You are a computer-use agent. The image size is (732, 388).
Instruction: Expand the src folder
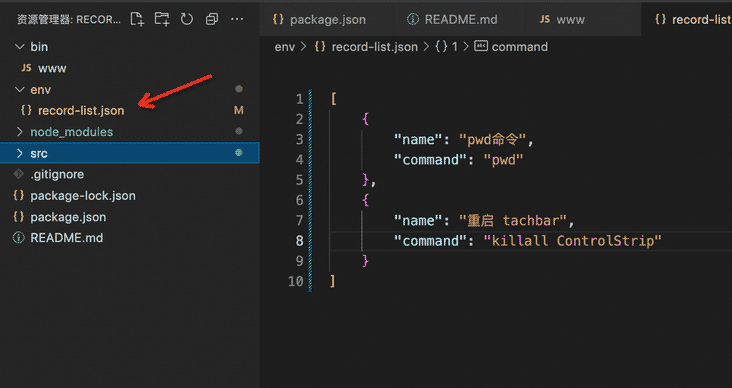(20, 154)
